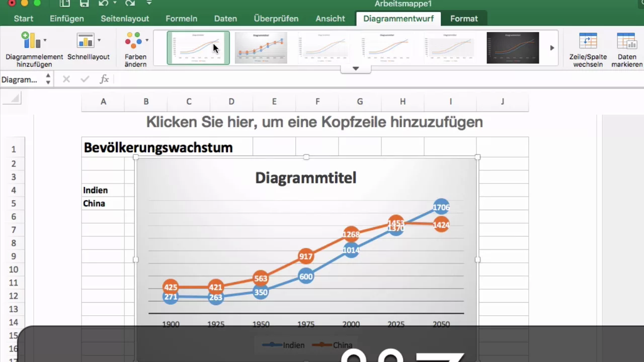Image resolution: width=644 pixels, height=362 pixels.
Task: Select column B header
Action: [146, 102]
